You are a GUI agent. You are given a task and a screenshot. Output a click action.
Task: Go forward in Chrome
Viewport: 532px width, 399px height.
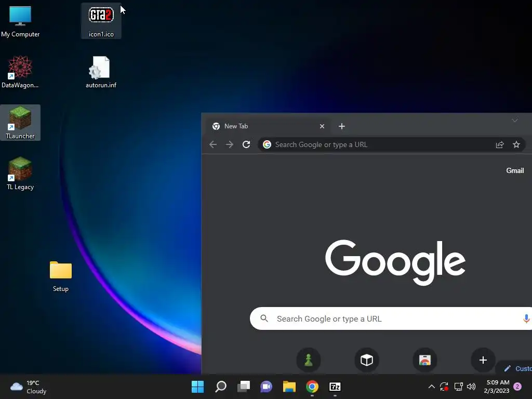pyautogui.click(x=230, y=144)
